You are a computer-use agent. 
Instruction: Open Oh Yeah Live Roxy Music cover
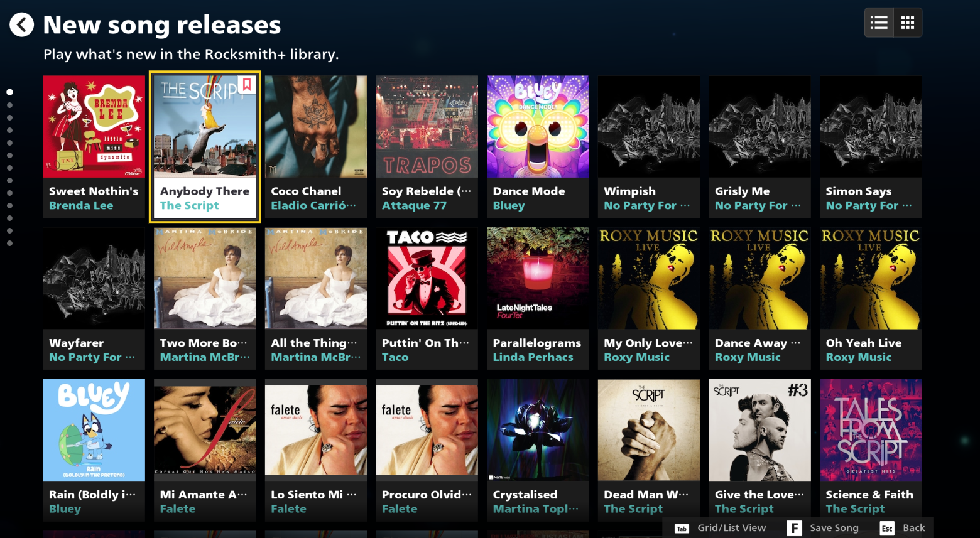point(871,278)
